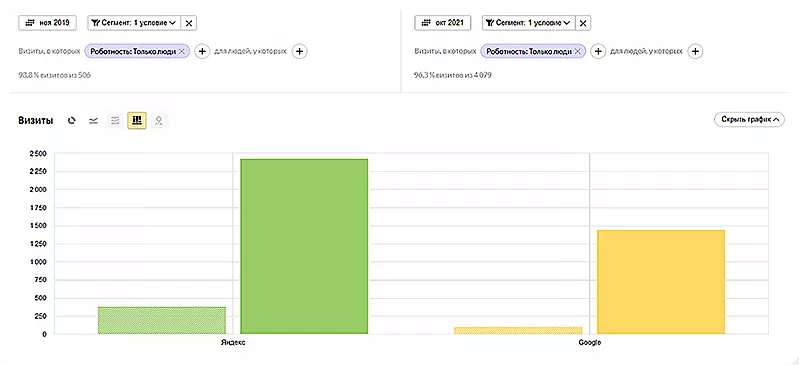Click the 2500 y-axis value
This screenshot has width=800, height=365.
click(x=38, y=154)
